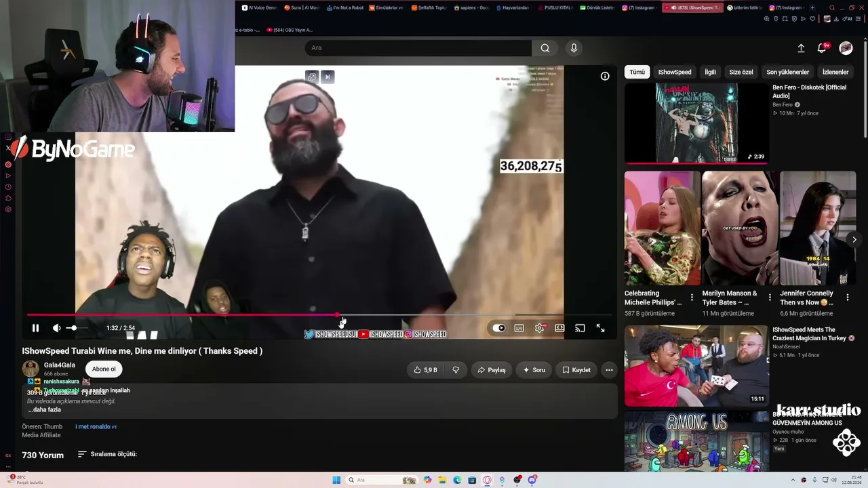Open the OBS Yayın bookmark

click(290, 30)
